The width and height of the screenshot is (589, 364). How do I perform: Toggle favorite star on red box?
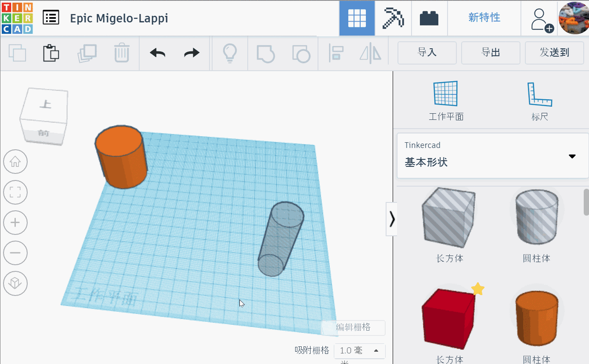click(478, 289)
